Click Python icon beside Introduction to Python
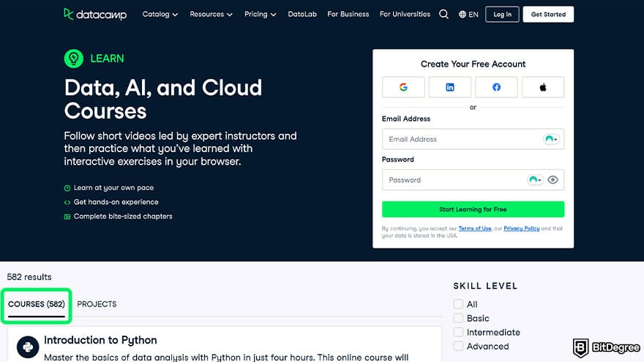This screenshot has height=362, width=644. (28, 347)
